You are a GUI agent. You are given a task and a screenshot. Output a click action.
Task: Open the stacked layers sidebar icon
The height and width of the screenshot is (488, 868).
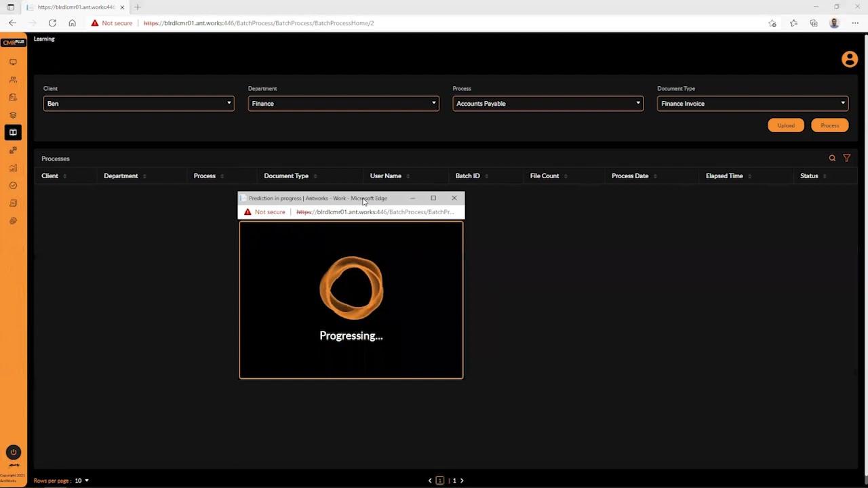[13, 115]
